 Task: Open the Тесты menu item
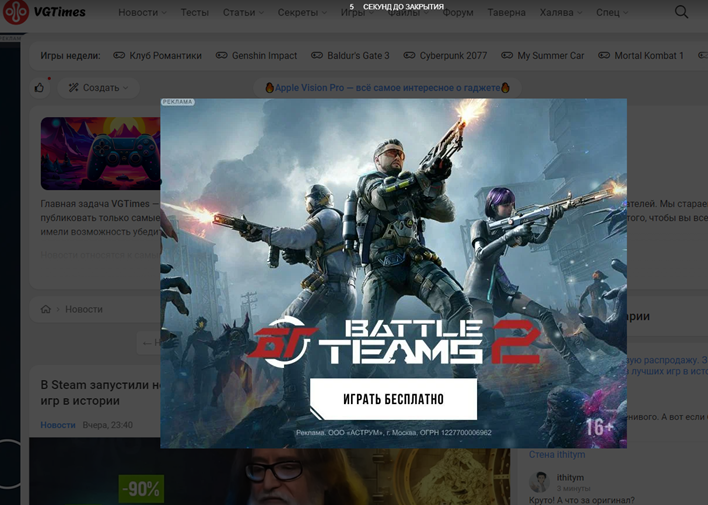coord(195,13)
